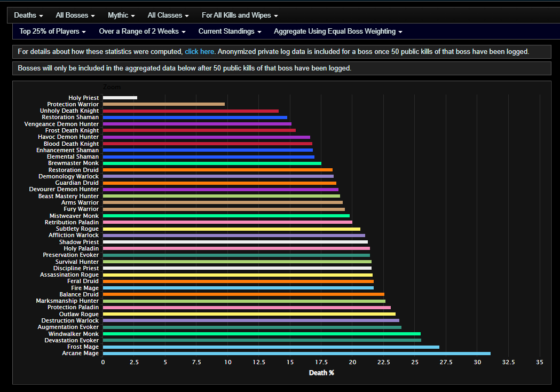Click the Holy Priest bar
Image resolution: width=560 pixels, height=392 pixels.
[120, 98]
